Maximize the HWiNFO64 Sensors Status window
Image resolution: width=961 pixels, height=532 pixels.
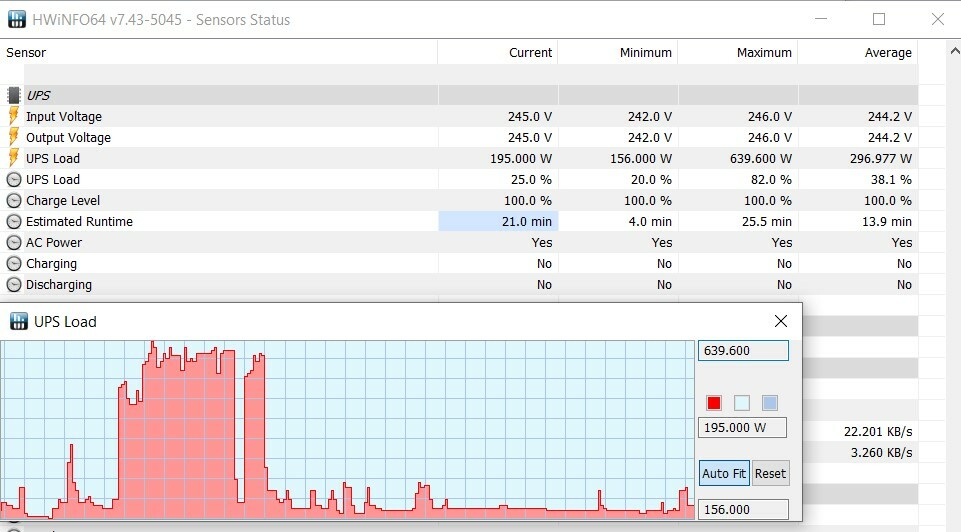(x=879, y=19)
